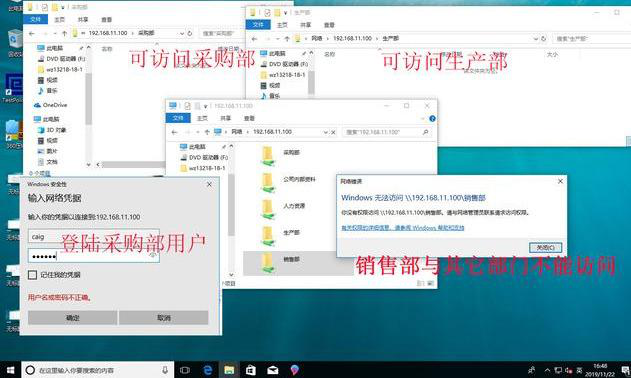Click 192.168.11.100 in the 生产部 window breadcrumb
631x378 pixels.
[353, 39]
